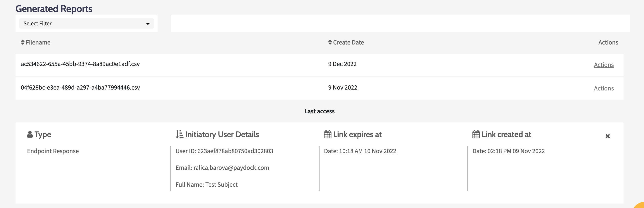Click the sort icon beside Initiatory User Details
The height and width of the screenshot is (208, 644).
click(179, 134)
